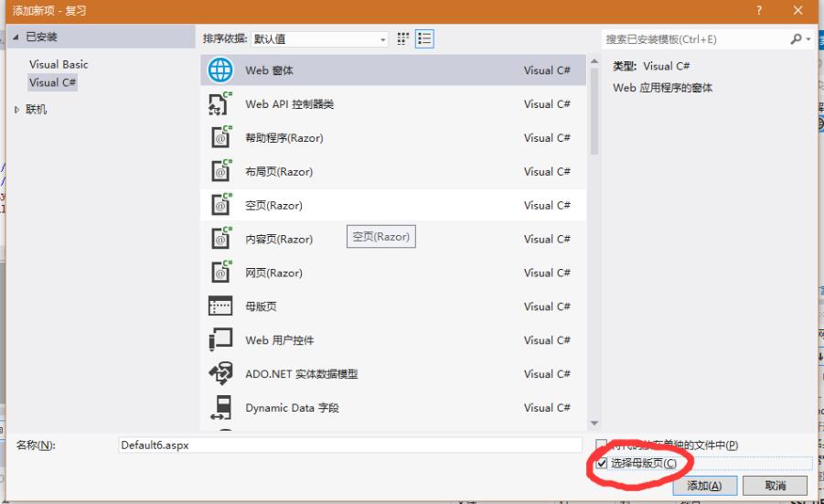Click the Web 应用程序的窗体 description text

[x=663, y=88]
